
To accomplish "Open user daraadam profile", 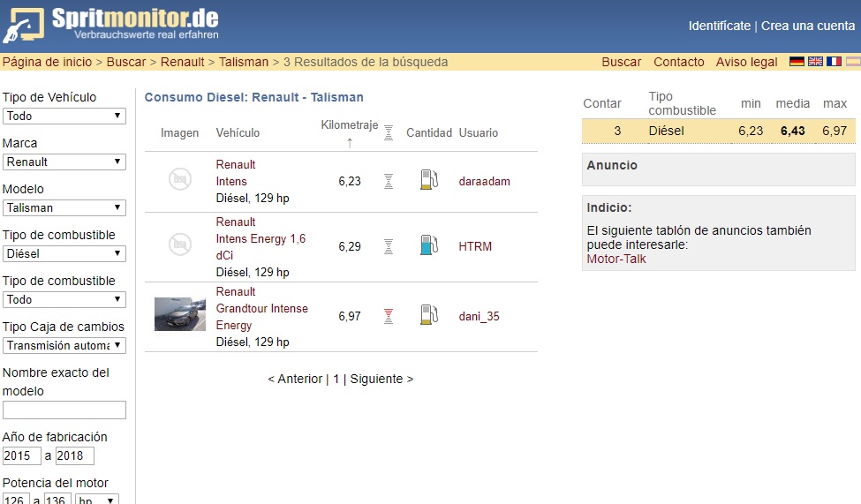I will tap(484, 181).
